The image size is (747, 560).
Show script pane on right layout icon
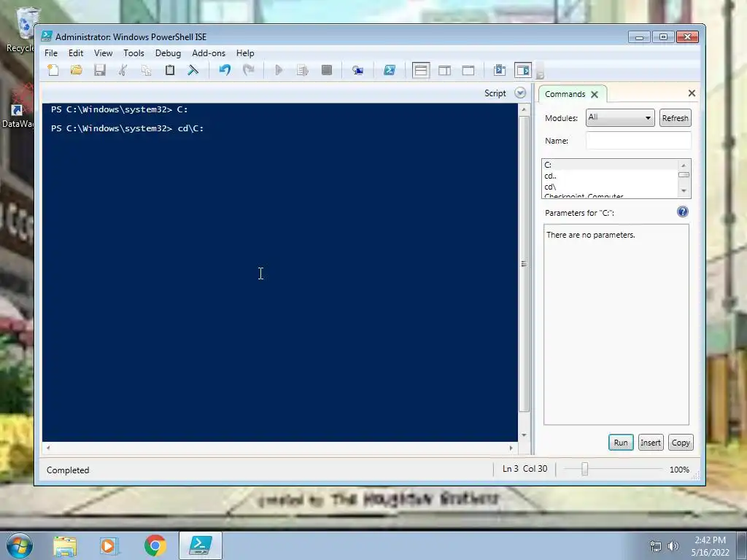click(444, 71)
